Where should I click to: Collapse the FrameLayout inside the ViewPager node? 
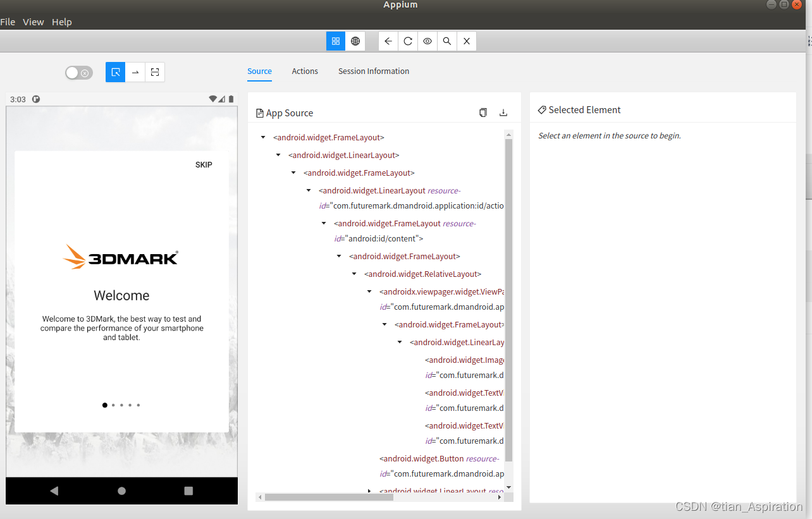coord(384,324)
